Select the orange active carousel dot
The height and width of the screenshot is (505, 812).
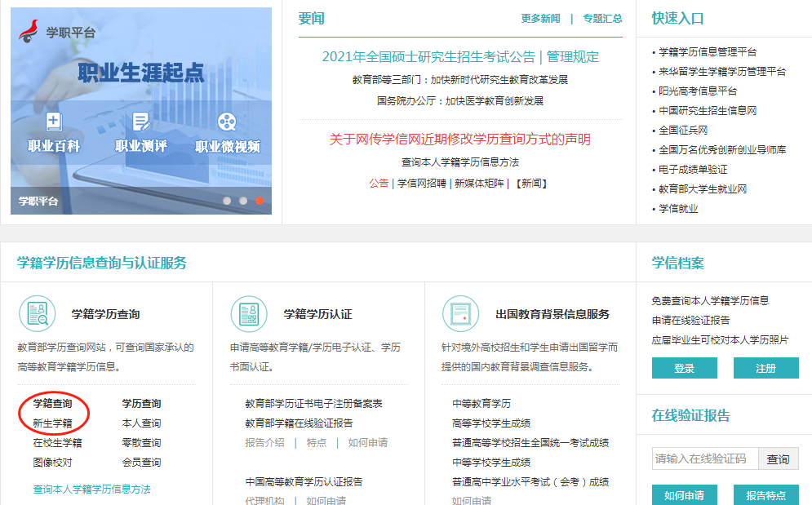point(260,201)
